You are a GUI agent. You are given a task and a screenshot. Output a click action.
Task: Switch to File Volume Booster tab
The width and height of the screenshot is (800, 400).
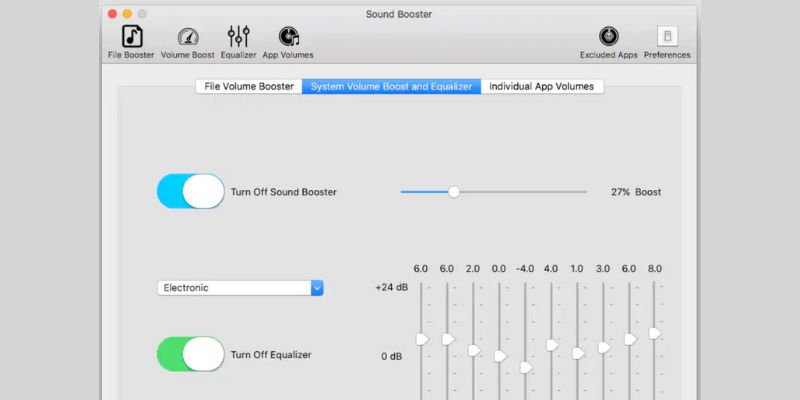click(249, 87)
